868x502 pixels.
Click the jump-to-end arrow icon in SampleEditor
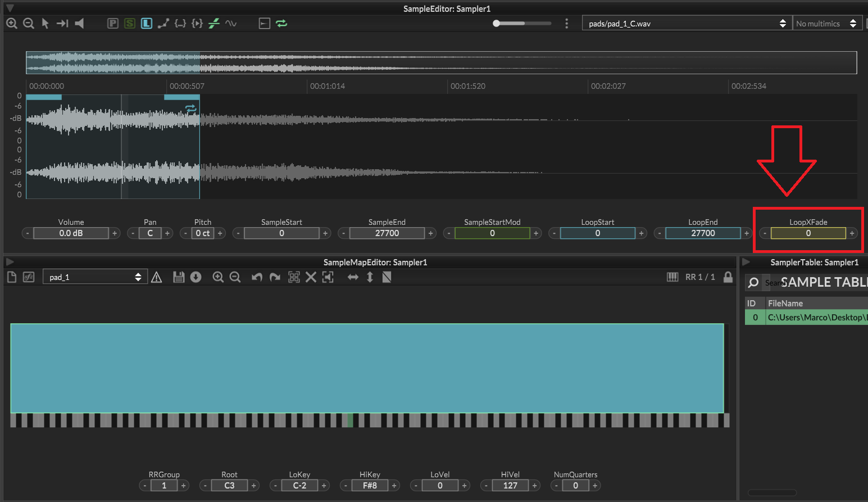tap(62, 23)
